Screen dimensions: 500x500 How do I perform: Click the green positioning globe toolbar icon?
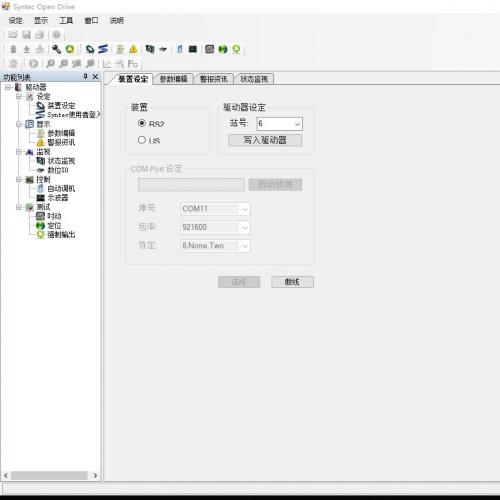tap(223, 49)
